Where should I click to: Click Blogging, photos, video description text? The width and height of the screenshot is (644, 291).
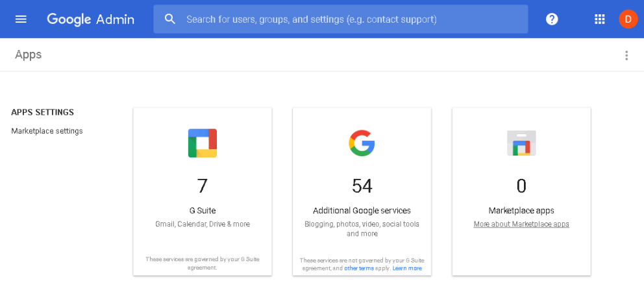(x=362, y=229)
